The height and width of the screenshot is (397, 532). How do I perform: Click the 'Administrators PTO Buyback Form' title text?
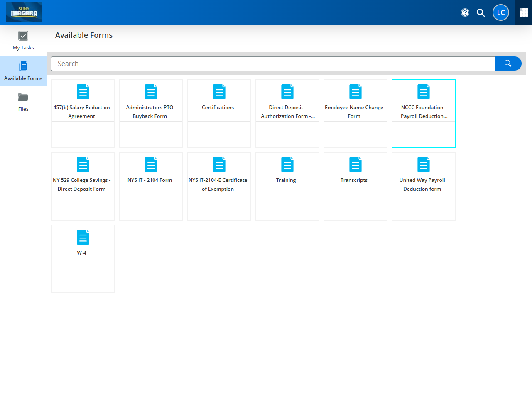coord(150,112)
